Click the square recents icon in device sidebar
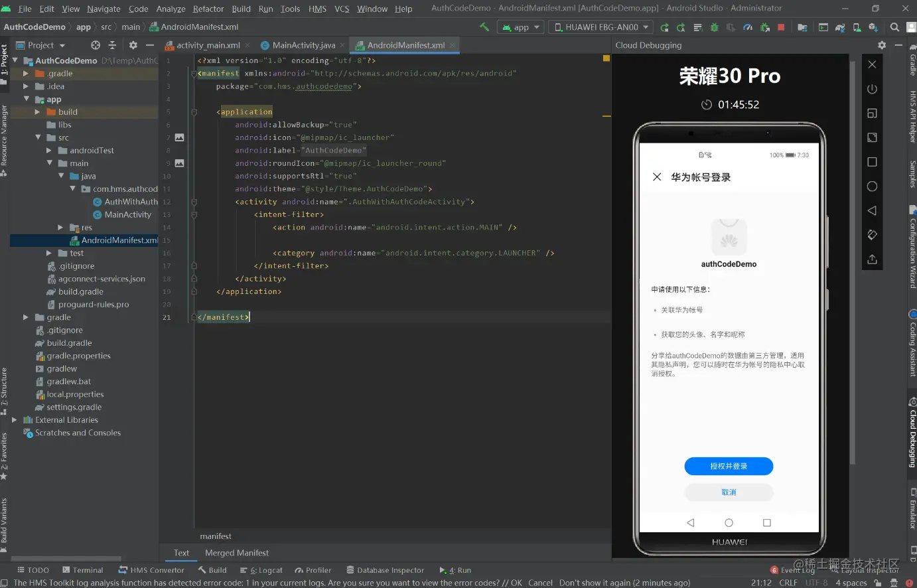The height and width of the screenshot is (588, 917). tap(873, 162)
